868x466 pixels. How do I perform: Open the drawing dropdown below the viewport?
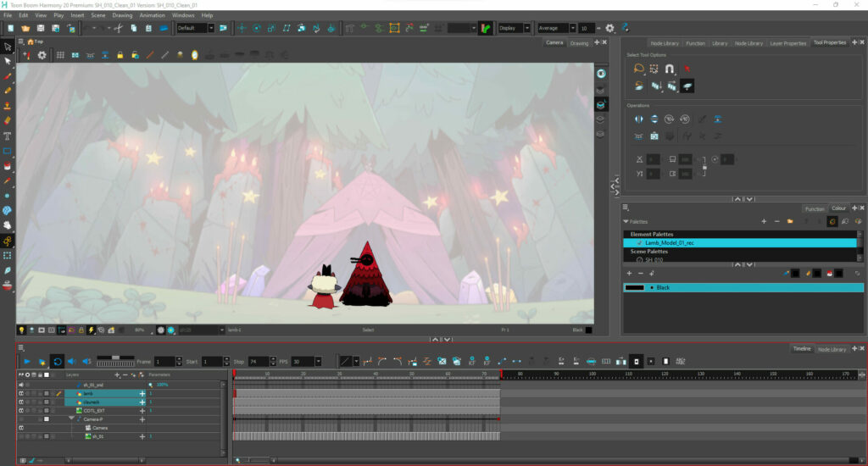[222, 330]
